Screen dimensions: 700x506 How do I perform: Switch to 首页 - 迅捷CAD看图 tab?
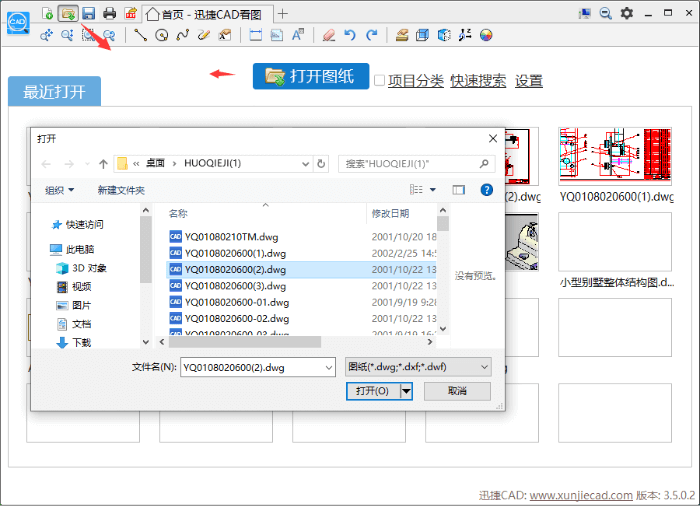coord(208,14)
